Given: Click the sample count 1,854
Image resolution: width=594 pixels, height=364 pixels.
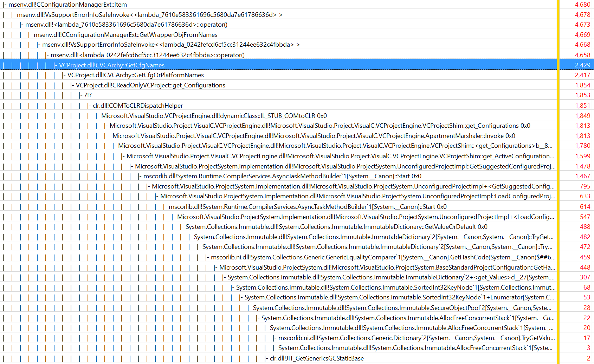Looking at the screenshot, I should (582, 85).
